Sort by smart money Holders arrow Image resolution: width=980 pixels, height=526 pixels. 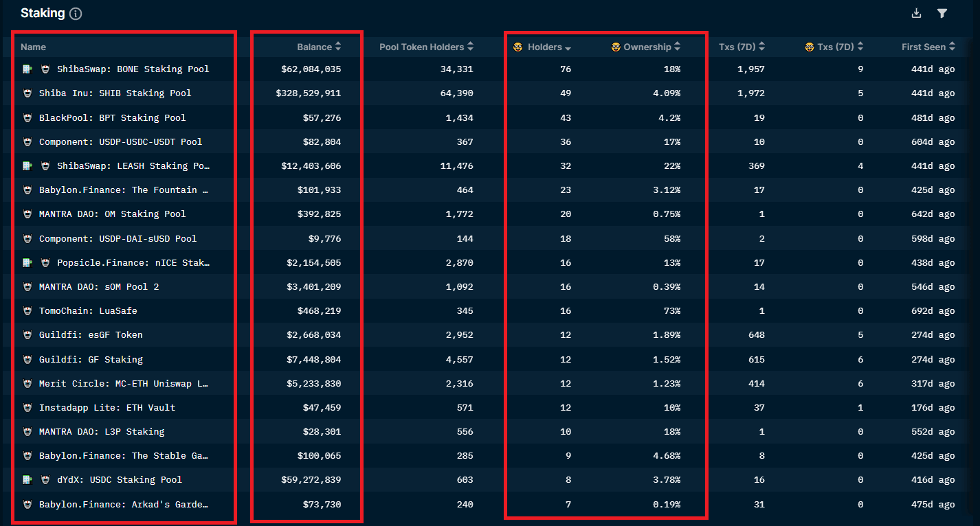[x=568, y=47]
